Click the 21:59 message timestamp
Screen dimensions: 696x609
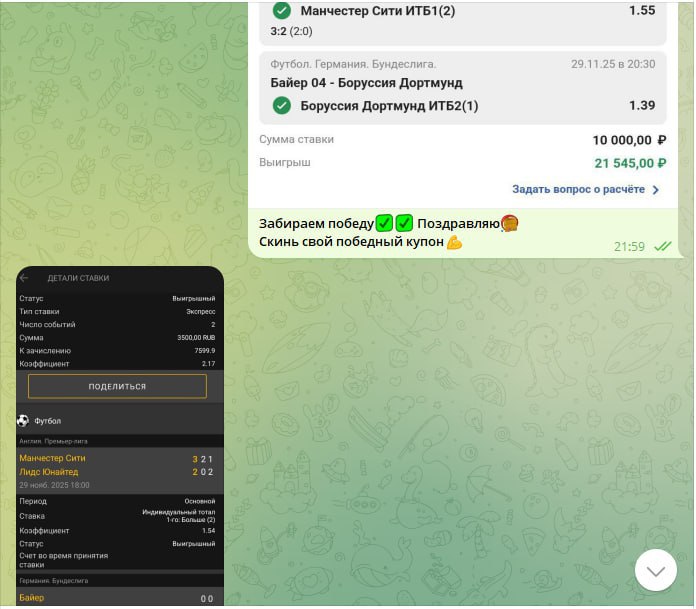(x=629, y=246)
